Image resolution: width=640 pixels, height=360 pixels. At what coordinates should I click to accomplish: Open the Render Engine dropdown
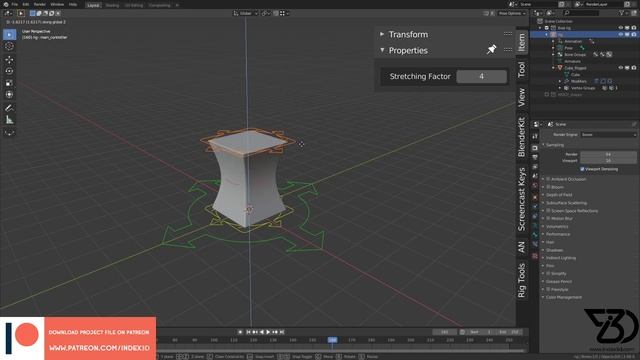pyautogui.click(x=609, y=134)
